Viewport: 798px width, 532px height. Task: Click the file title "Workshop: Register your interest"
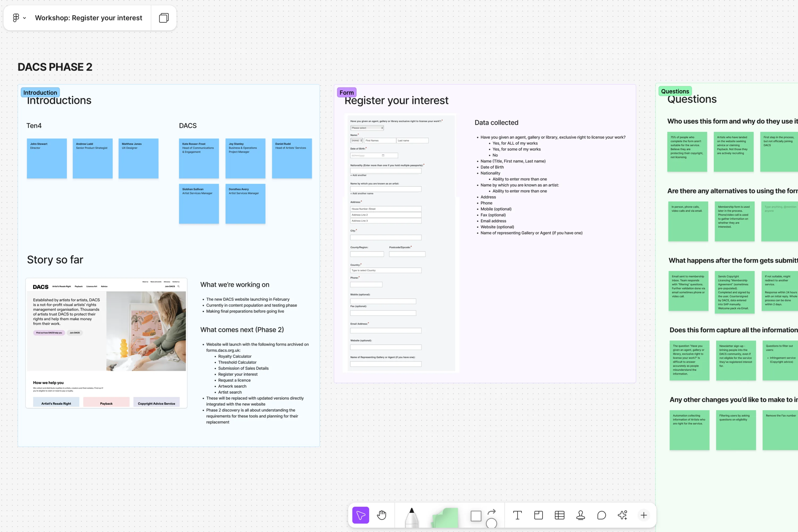89,18
